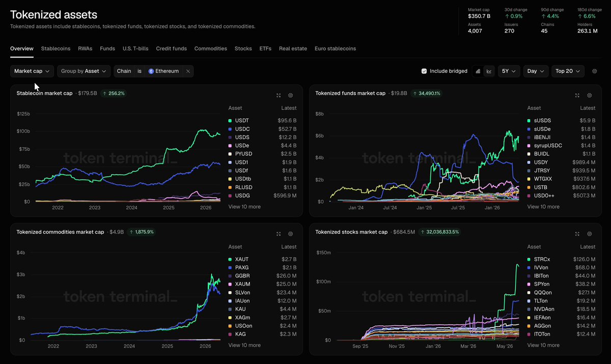Open the 5Y time range dropdown
The image size is (611, 364).
point(509,71)
